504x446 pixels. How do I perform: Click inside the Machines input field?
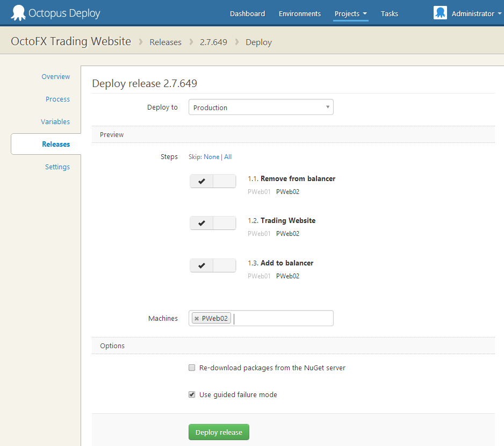click(282, 319)
